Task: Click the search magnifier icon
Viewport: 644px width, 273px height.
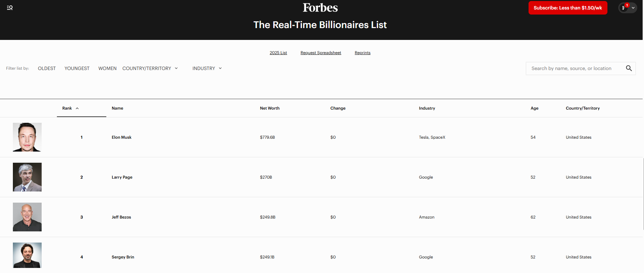Action: (629, 68)
